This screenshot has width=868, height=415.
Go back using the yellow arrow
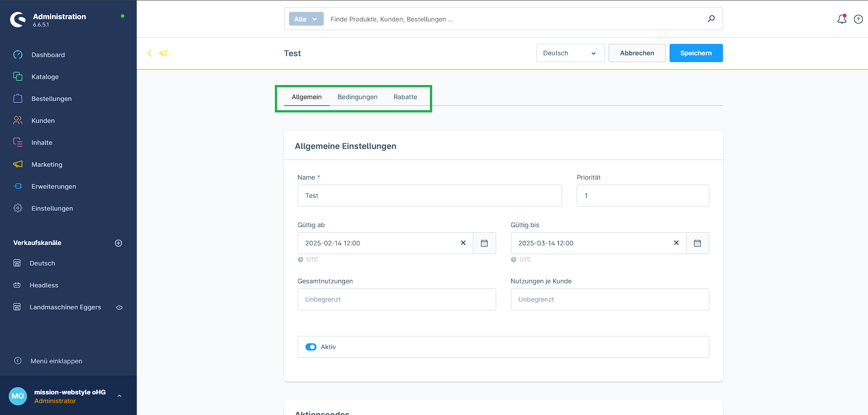(x=150, y=53)
